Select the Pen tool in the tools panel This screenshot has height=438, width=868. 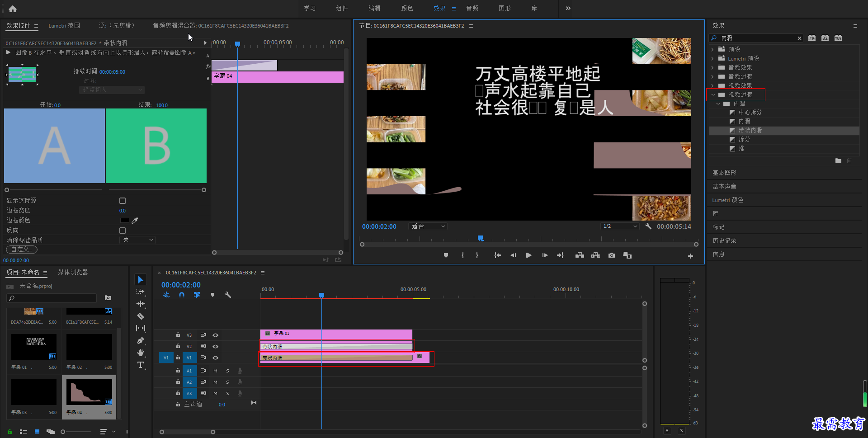tap(141, 340)
